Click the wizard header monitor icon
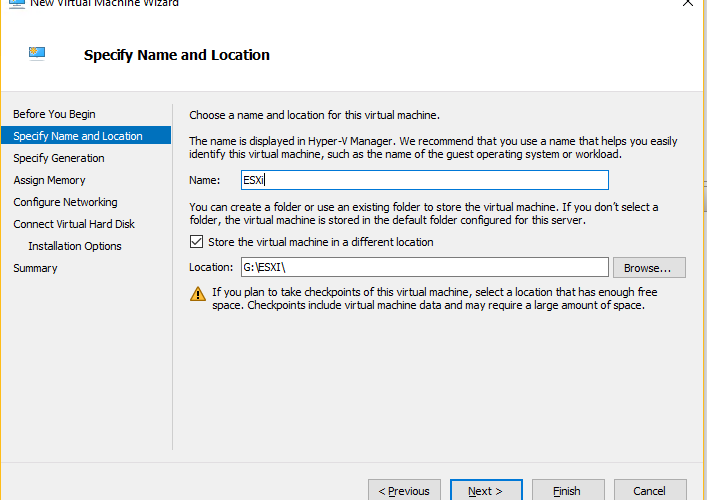707x500 pixels. 37,54
